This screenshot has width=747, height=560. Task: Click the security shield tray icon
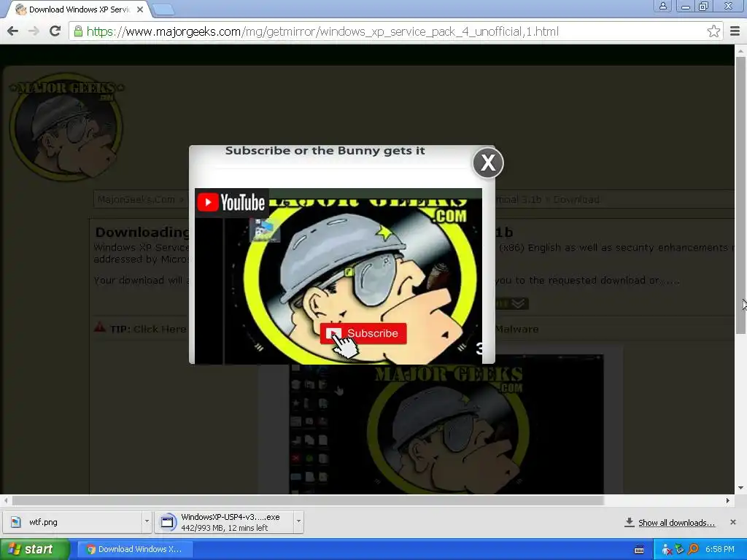coord(680,549)
